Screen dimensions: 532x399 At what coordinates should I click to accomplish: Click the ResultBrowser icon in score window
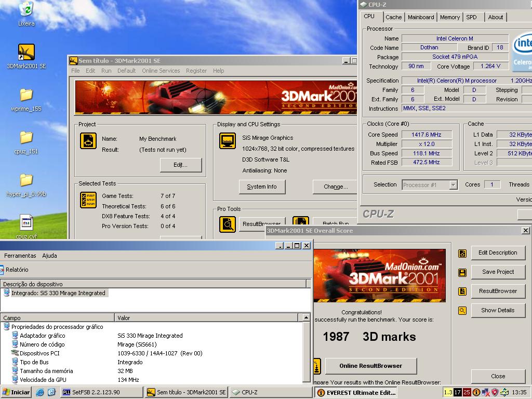pyautogui.click(x=462, y=291)
